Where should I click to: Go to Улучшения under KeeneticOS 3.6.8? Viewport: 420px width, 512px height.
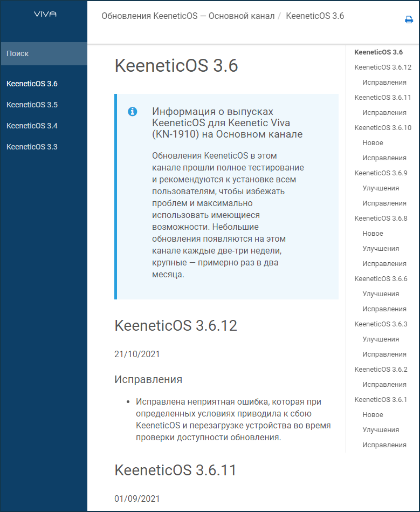tap(381, 249)
